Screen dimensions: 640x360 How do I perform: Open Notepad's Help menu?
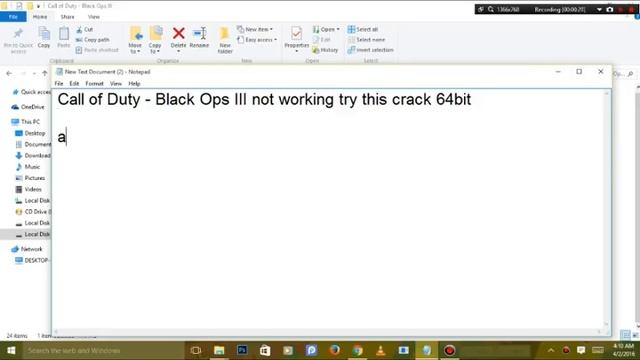tap(134, 83)
